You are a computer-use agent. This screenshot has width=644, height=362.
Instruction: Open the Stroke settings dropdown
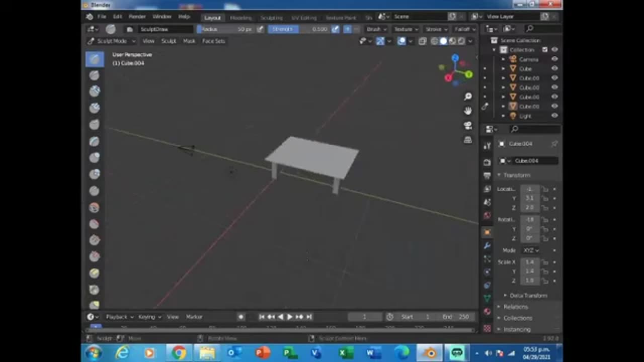[x=436, y=29]
